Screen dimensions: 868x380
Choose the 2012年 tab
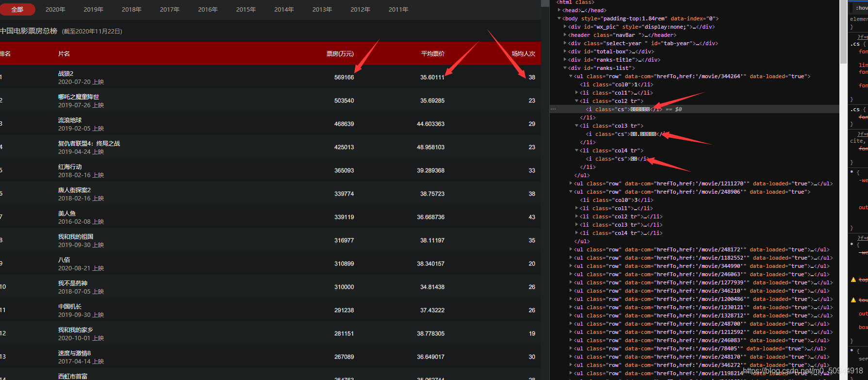tap(360, 9)
